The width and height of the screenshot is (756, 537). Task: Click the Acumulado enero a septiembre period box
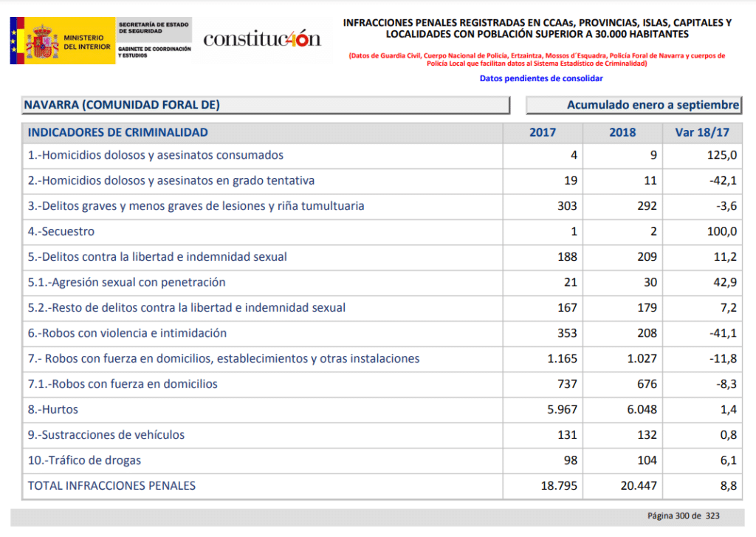pyautogui.click(x=633, y=105)
